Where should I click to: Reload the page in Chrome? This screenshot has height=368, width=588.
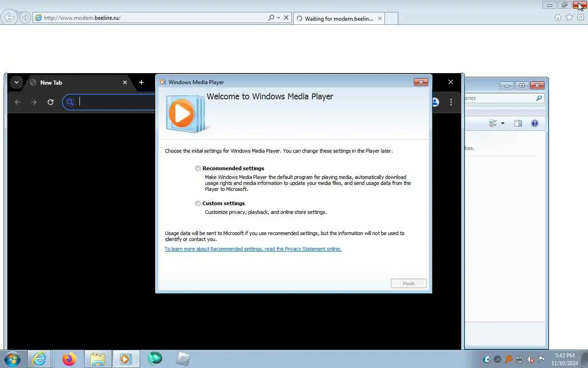pyautogui.click(x=51, y=102)
